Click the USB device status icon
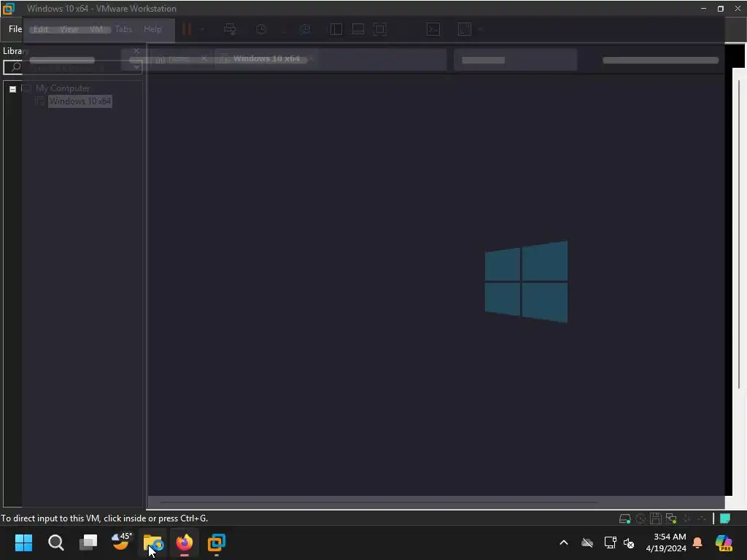This screenshot has height=560, width=747. (x=686, y=518)
